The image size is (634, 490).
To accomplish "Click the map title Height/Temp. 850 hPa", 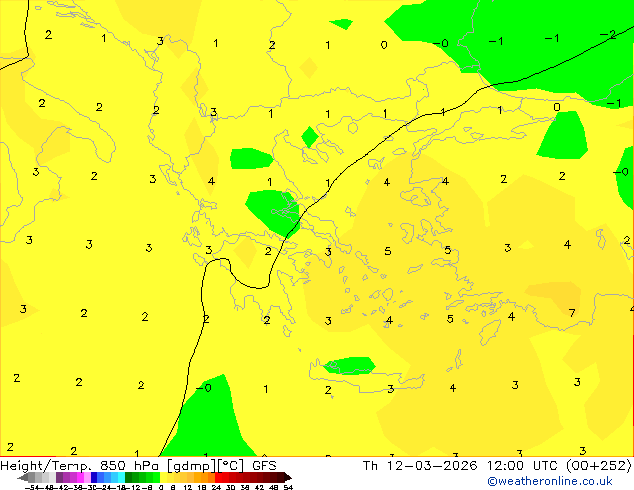I will point(81,466).
